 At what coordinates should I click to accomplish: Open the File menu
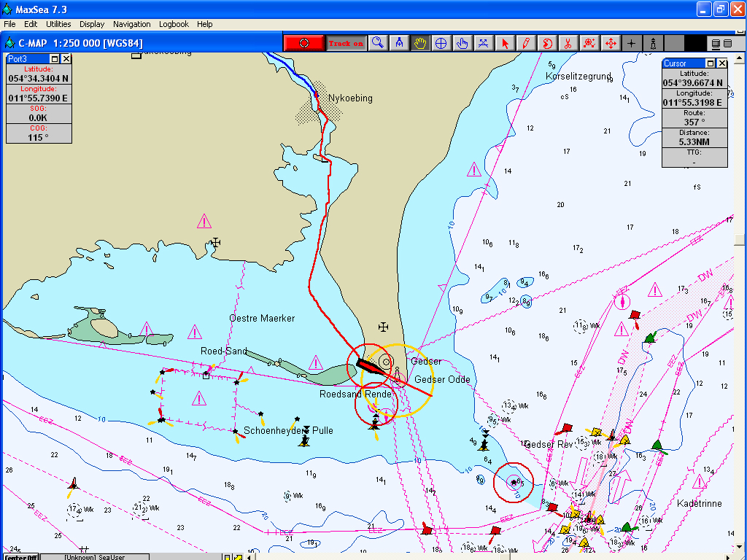coord(9,24)
